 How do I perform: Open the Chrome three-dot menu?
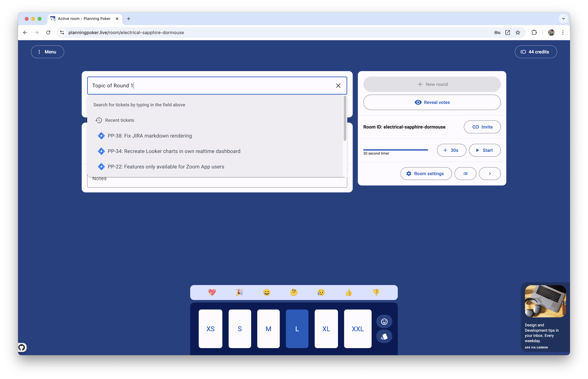tap(563, 32)
